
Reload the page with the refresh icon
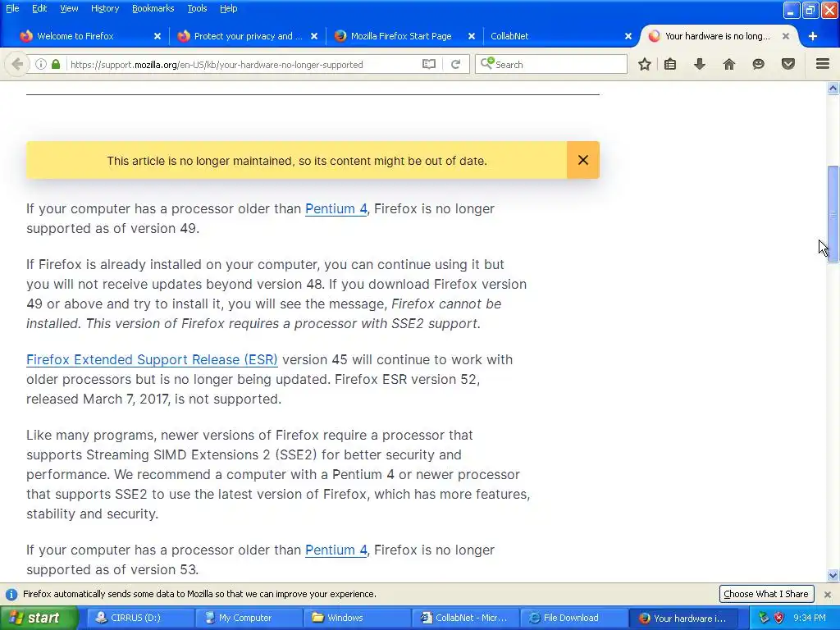pyautogui.click(x=455, y=64)
